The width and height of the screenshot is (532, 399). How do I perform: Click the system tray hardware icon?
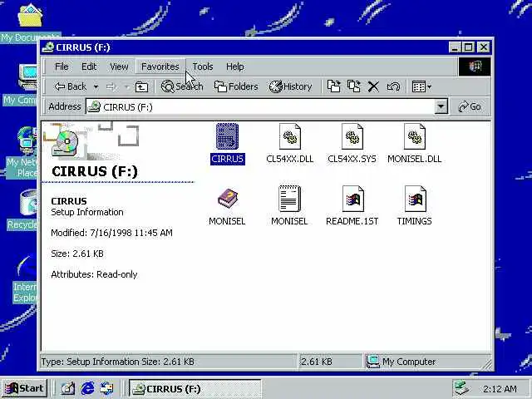point(461,388)
